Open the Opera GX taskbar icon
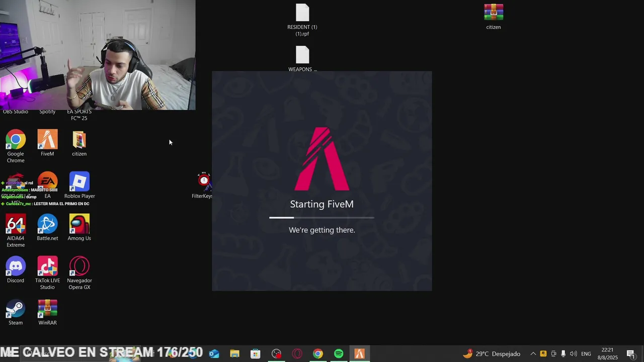 [297, 354]
